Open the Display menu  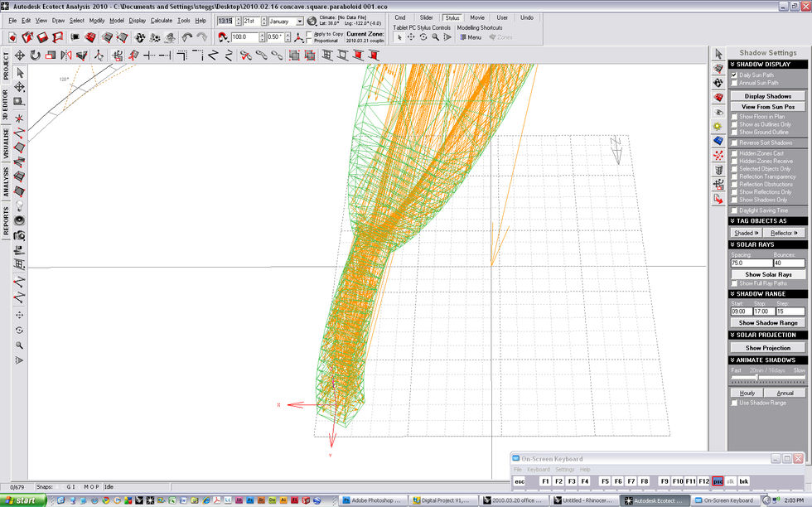click(x=138, y=21)
